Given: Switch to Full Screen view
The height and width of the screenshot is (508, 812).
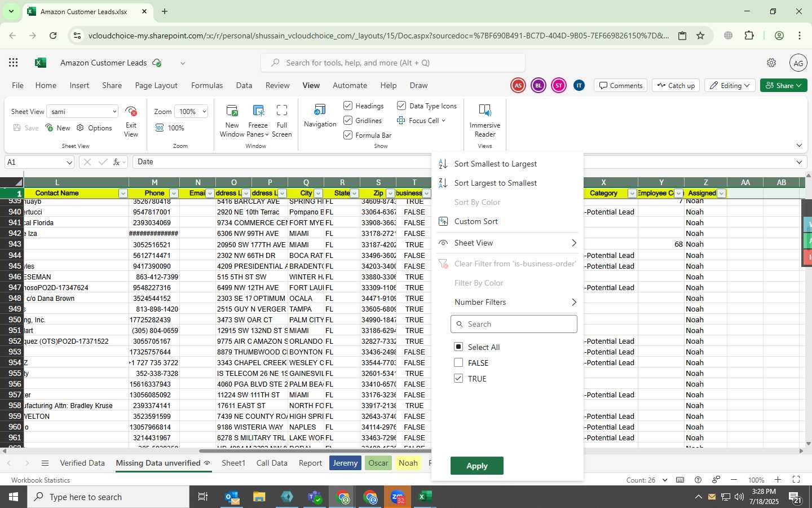Looking at the screenshot, I should pos(282,120).
